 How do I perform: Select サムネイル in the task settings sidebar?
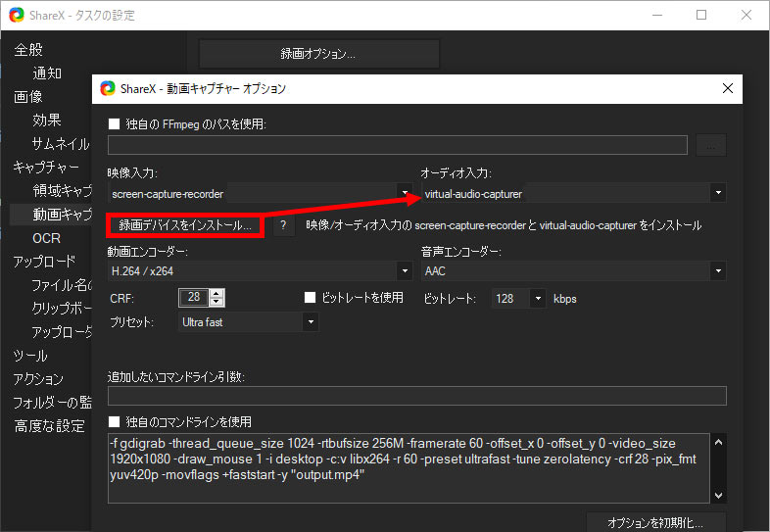(61, 143)
